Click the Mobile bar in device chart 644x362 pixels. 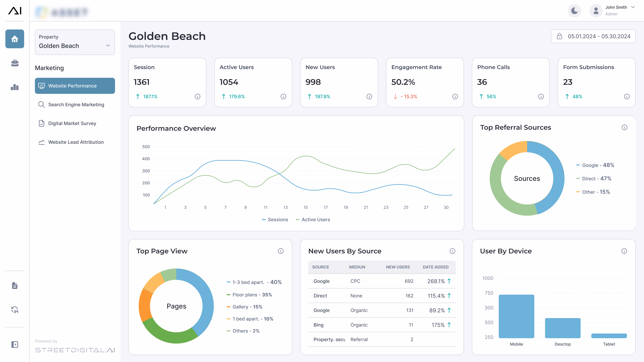click(517, 316)
